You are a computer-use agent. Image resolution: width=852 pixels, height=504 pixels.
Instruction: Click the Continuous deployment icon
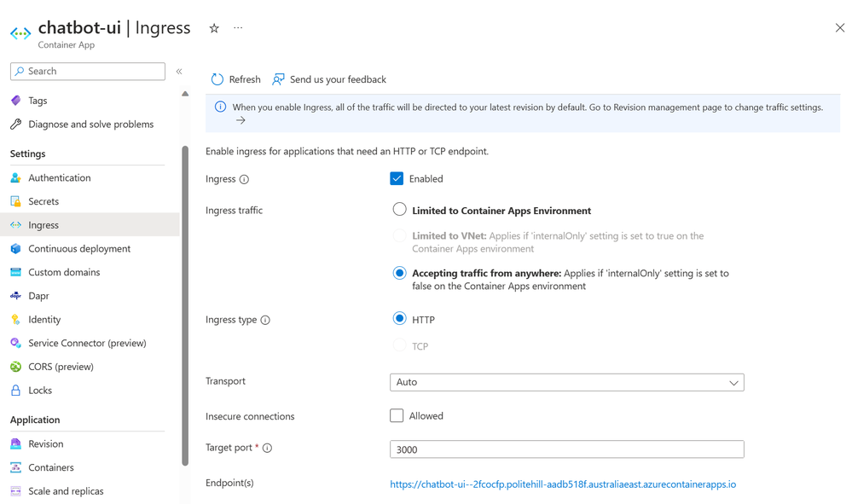pyautogui.click(x=15, y=249)
